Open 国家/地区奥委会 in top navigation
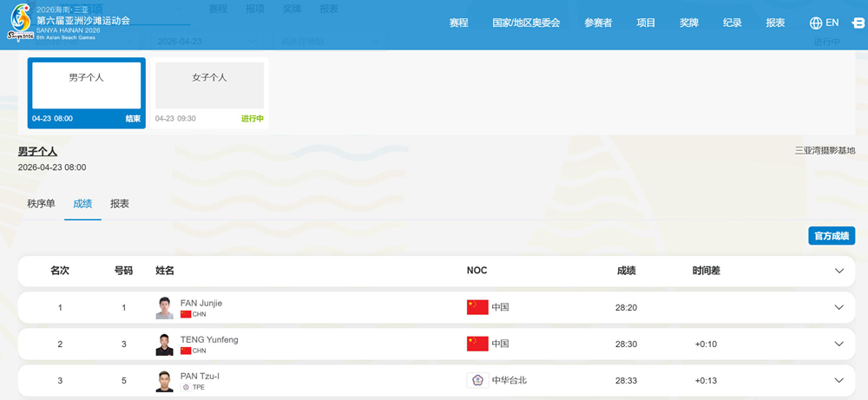868x400 pixels. 526,23
